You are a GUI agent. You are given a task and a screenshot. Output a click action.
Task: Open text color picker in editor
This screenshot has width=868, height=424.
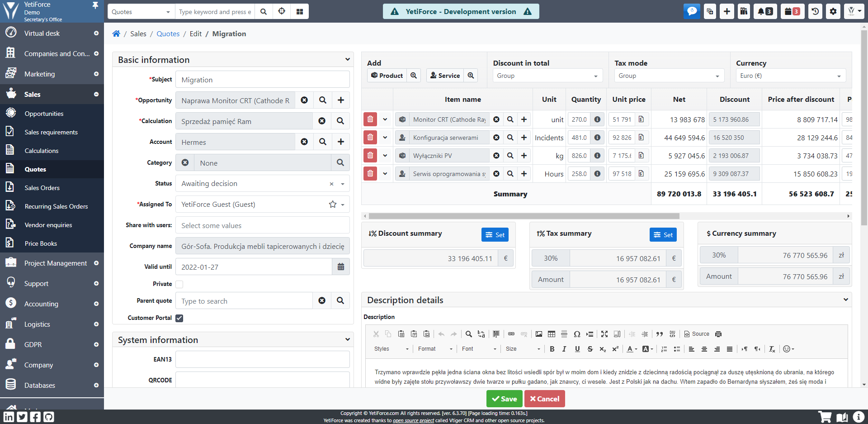coord(632,349)
